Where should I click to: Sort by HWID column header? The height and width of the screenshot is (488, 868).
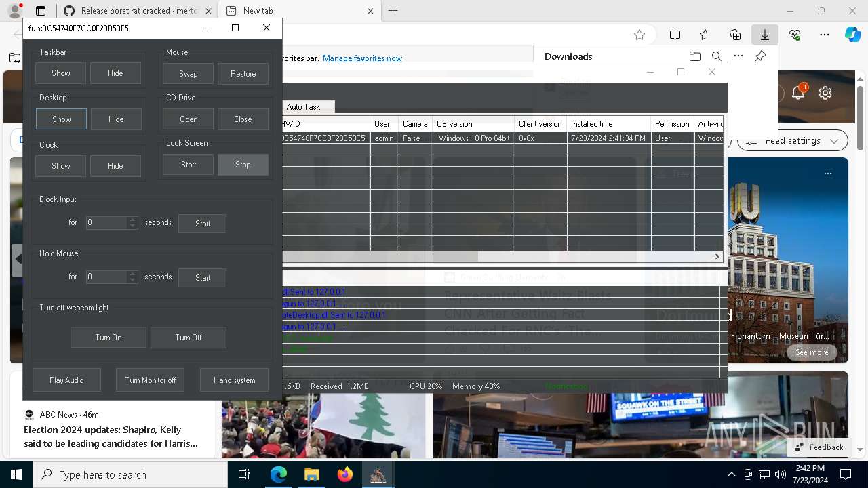click(x=325, y=124)
